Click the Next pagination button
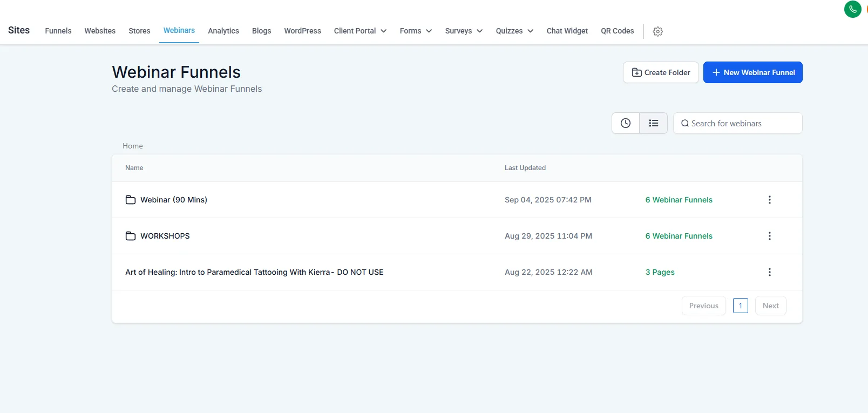 point(771,306)
